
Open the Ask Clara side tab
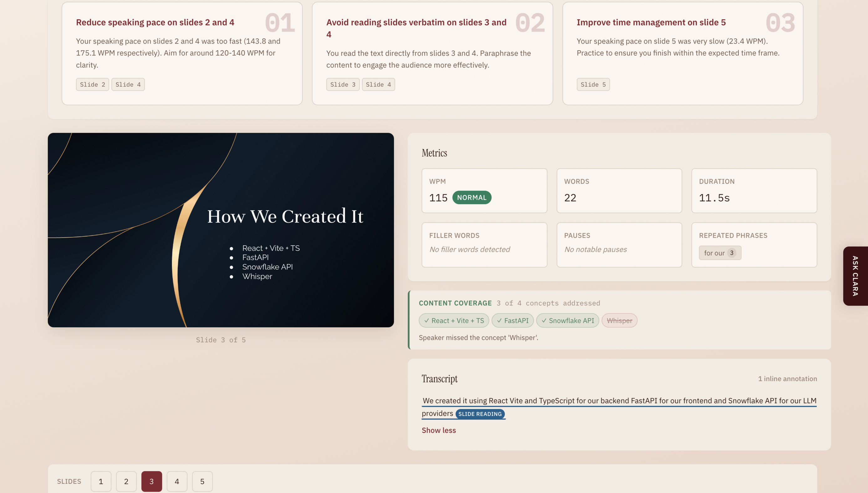855,276
